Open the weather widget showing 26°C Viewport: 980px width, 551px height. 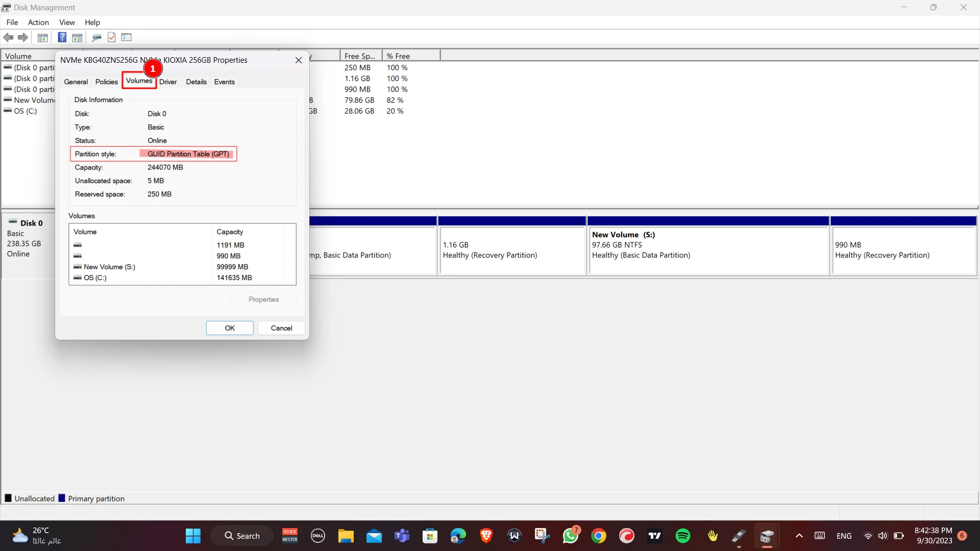click(37, 536)
